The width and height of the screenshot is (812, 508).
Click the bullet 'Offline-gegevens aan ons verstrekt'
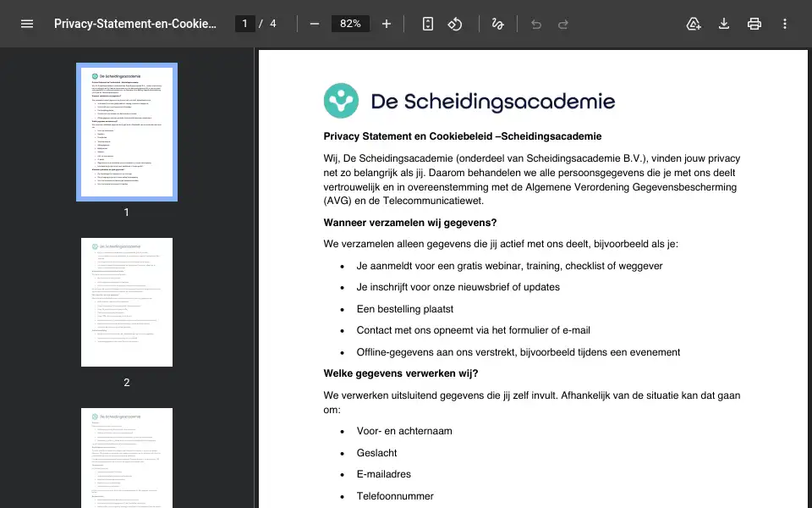coord(518,352)
